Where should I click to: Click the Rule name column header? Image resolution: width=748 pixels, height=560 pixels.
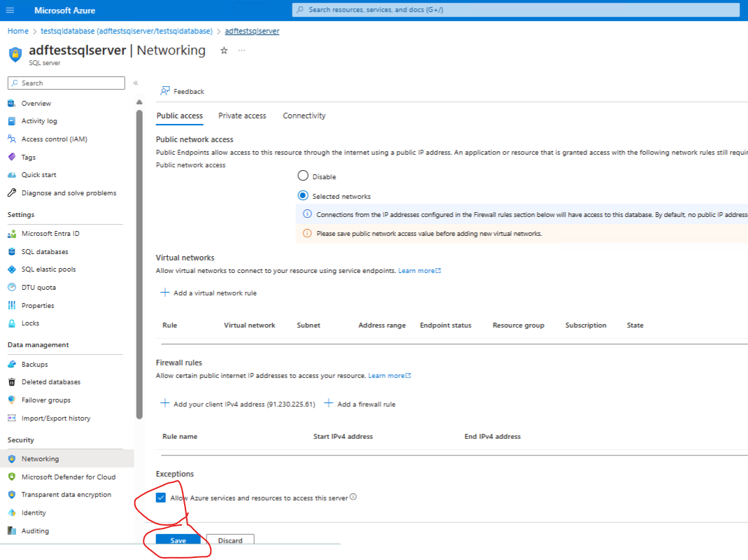click(180, 436)
